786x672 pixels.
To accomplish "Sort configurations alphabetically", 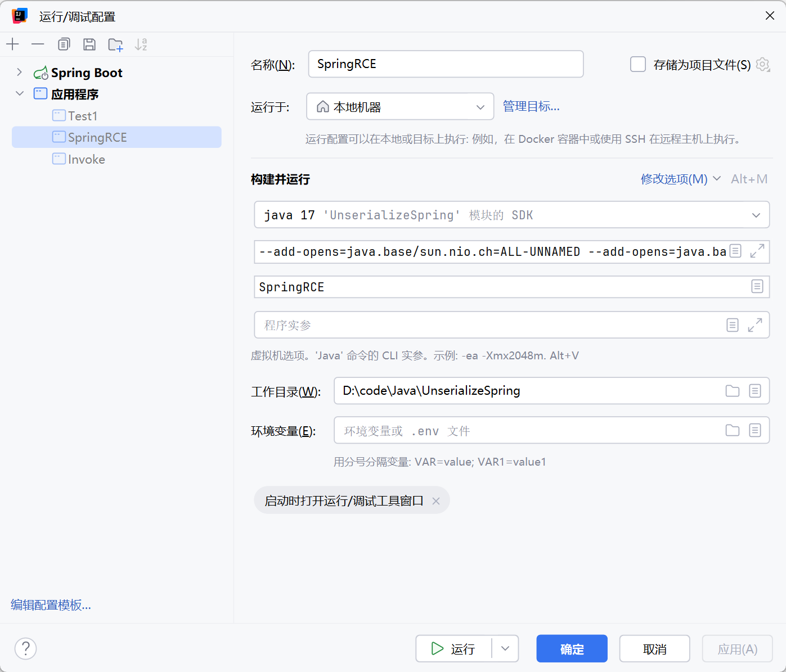I will tap(141, 44).
